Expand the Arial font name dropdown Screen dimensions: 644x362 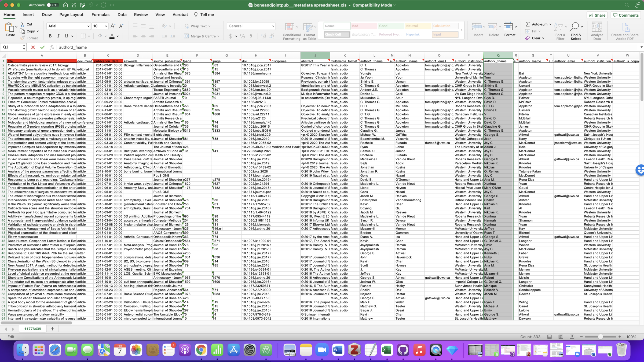(x=88, y=26)
